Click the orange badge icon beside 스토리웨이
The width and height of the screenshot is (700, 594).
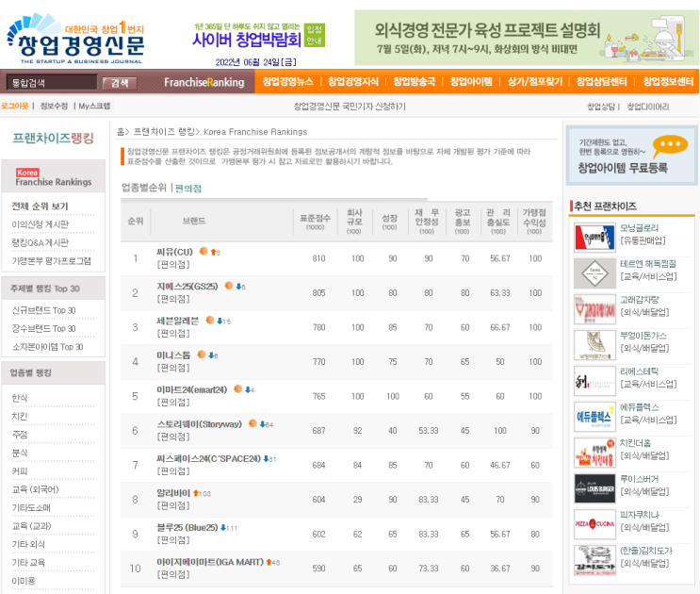252,423
